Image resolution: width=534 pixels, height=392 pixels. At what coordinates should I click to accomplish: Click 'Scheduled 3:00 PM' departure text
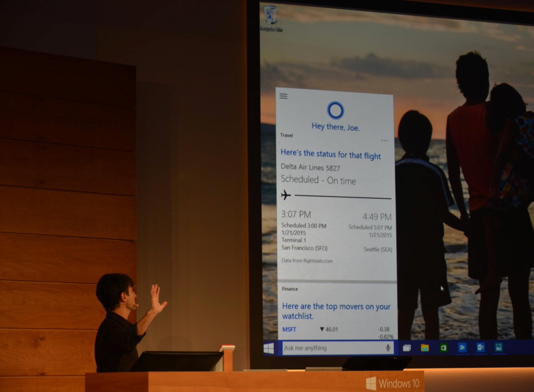[x=304, y=226]
